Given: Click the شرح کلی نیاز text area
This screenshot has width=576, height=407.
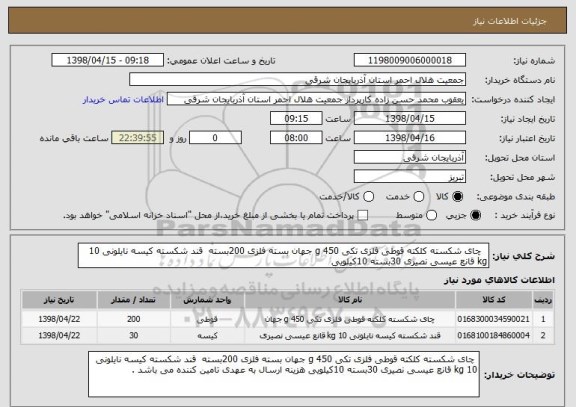Looking at the screenshot, I should coord(283,256).
